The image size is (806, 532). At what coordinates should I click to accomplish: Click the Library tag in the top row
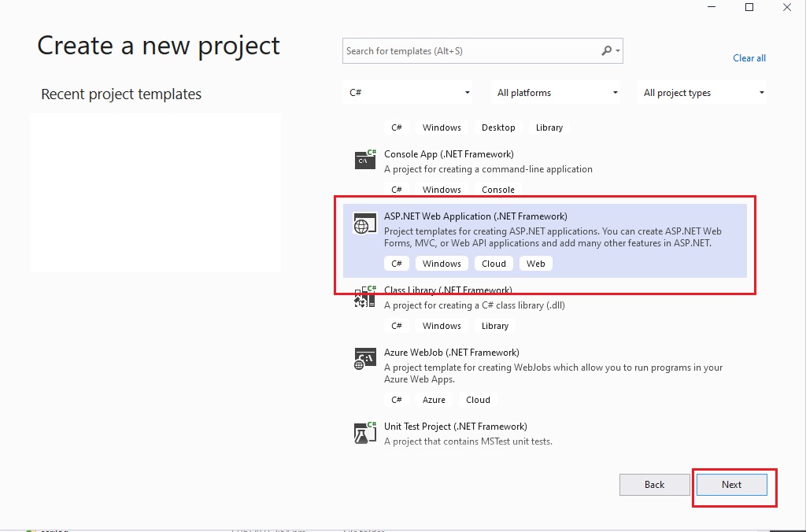pyautogui.click(x=549, y=127)
